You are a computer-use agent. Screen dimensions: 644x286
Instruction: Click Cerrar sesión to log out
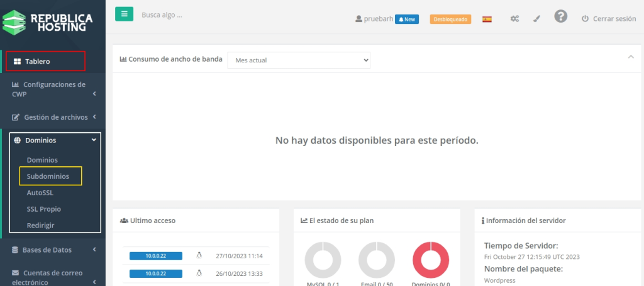point(608,19)
